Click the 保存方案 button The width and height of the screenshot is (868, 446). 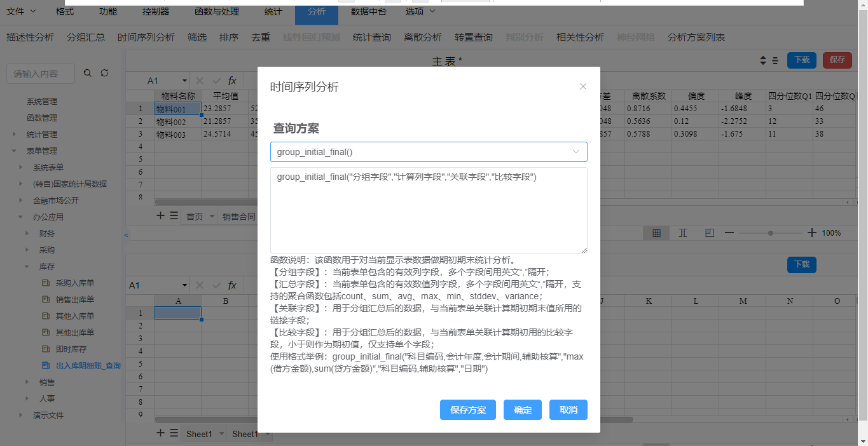(x=468, y=410)
